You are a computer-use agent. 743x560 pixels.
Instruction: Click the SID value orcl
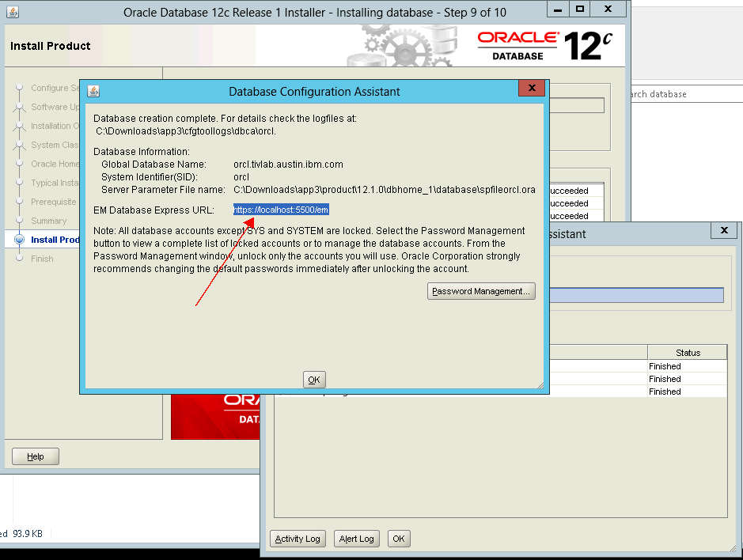point(241,176)
